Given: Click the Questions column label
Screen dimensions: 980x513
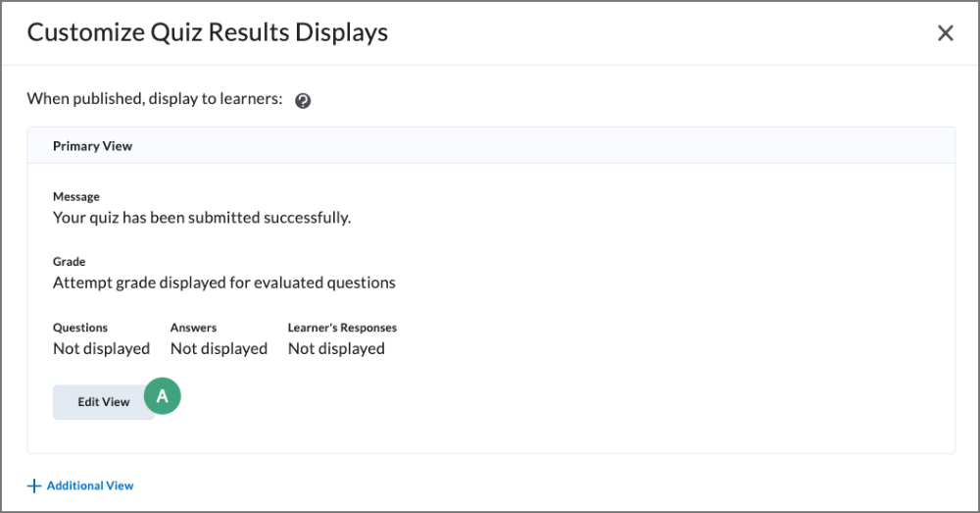Looking at the screenshot, I should point(80,328).
